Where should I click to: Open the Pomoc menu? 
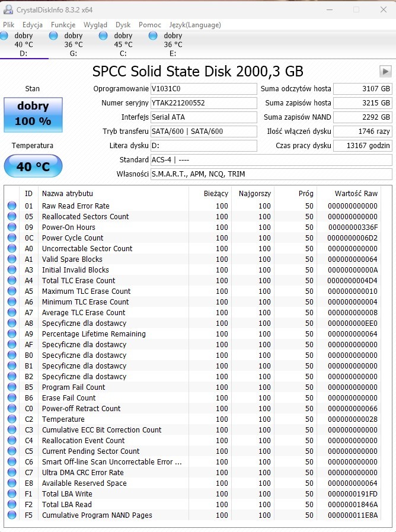pyautogui.click(x=150, y=25)
